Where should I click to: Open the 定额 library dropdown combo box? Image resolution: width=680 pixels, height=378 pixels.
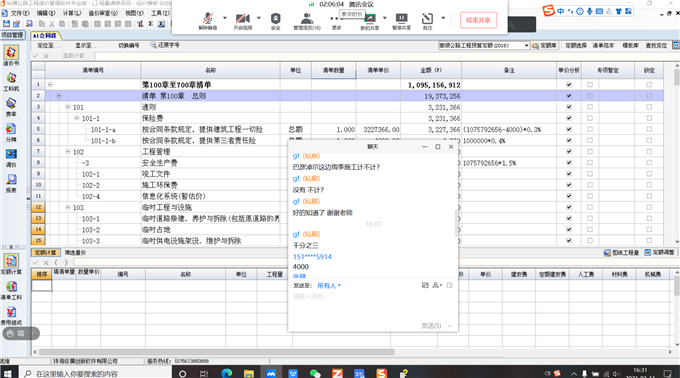[484, 45]
